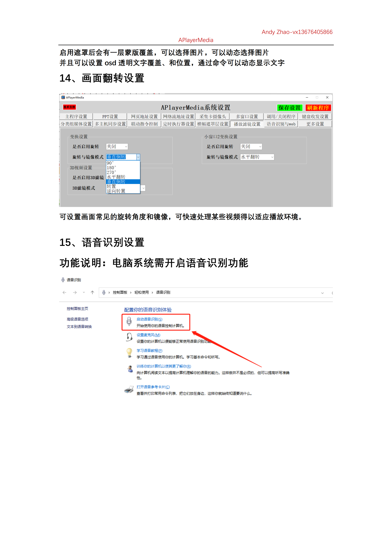Image resolution: width=392 pixels, height=554 pixels.
Task: Click the microphone icon beside 启动语音识别
Action: [x=129, y=321]
